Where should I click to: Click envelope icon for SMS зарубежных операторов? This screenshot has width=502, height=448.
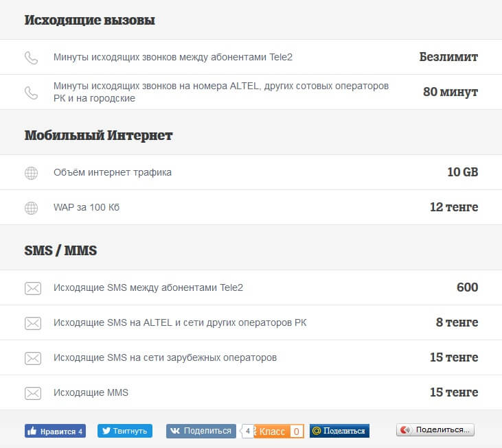33,358
